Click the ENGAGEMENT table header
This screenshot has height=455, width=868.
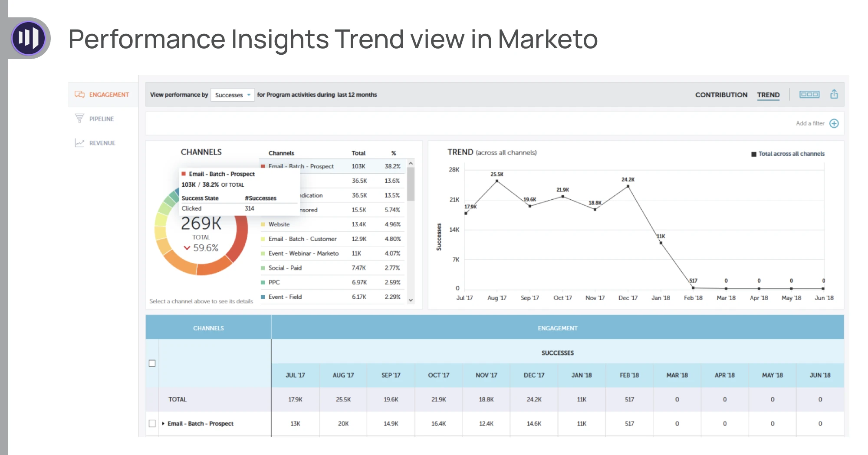558,328
